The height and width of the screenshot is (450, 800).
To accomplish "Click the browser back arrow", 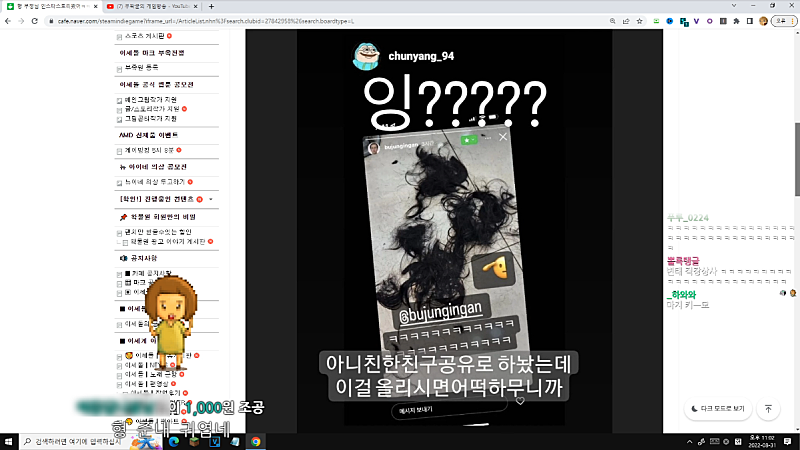I will point(8,21).
